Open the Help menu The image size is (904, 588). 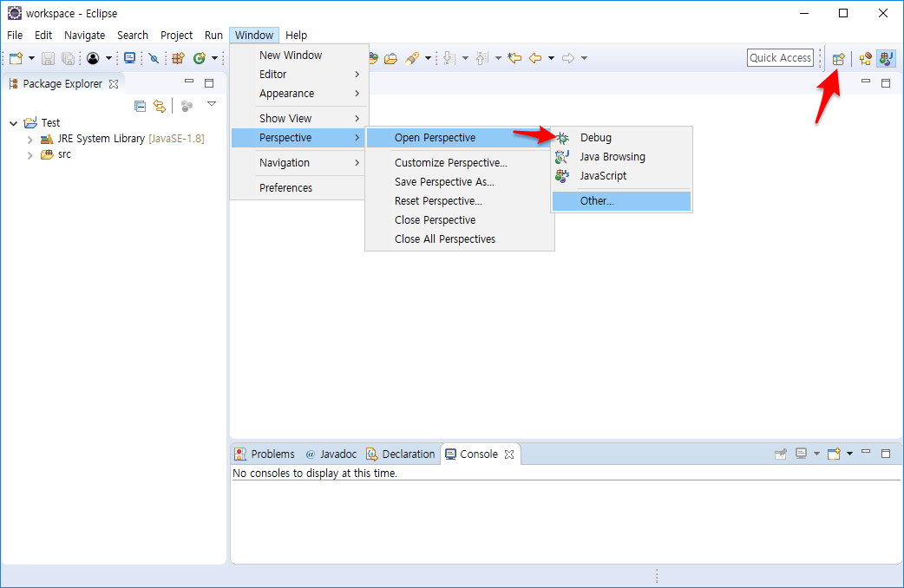[297, 36]
